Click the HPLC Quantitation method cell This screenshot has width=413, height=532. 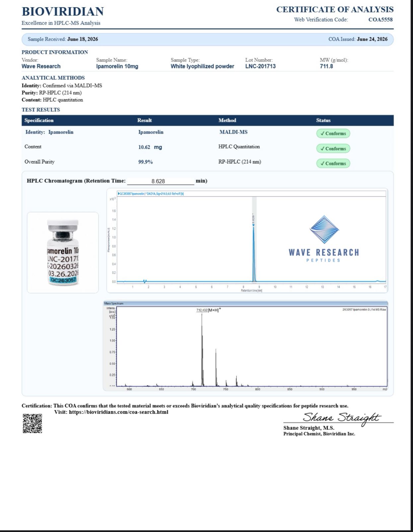coord(239,147)
